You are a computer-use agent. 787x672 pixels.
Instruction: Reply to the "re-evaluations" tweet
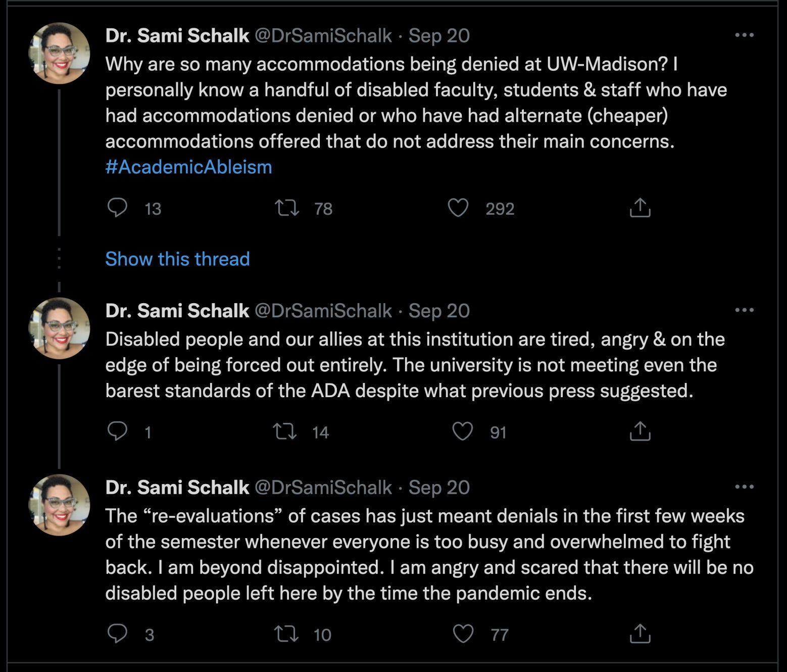(118, 634)
